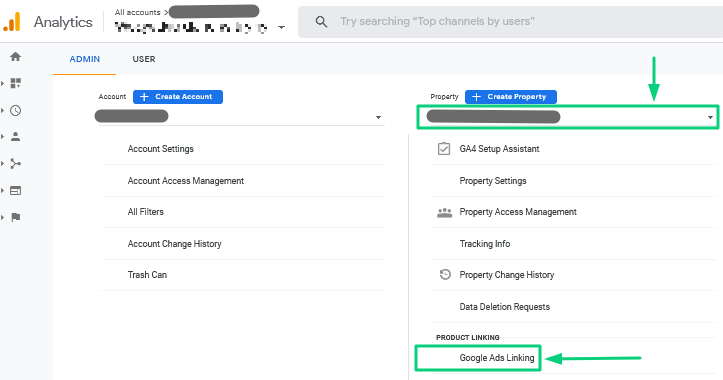
Task: Click the All accounts breadcrumb
Action: point(137,12)
